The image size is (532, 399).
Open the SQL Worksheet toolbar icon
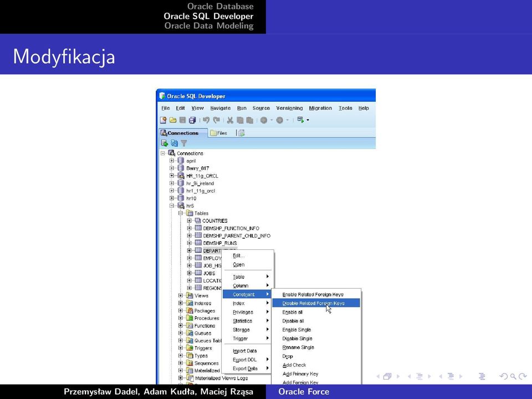300,120
